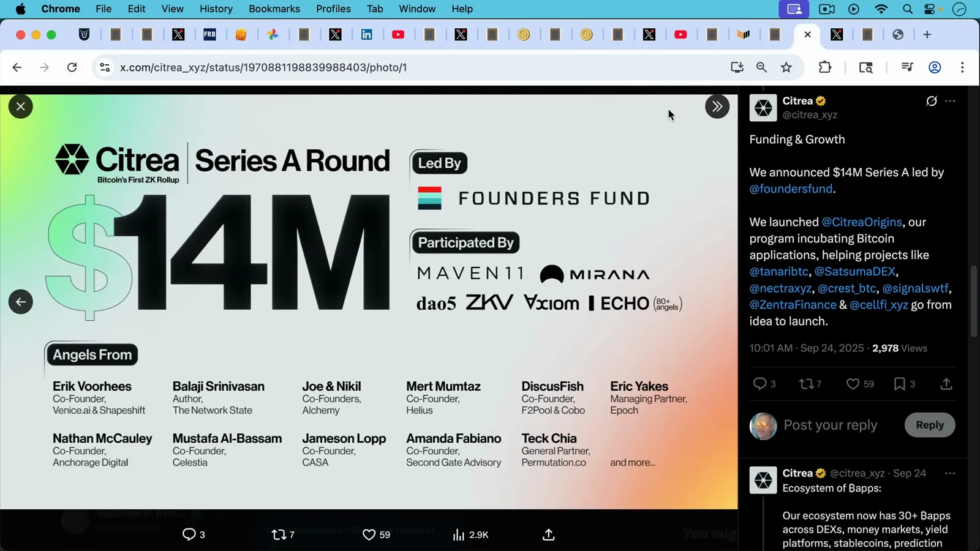
Task: Collapse the side panel with double-chevron button
Action: (717, 107)
